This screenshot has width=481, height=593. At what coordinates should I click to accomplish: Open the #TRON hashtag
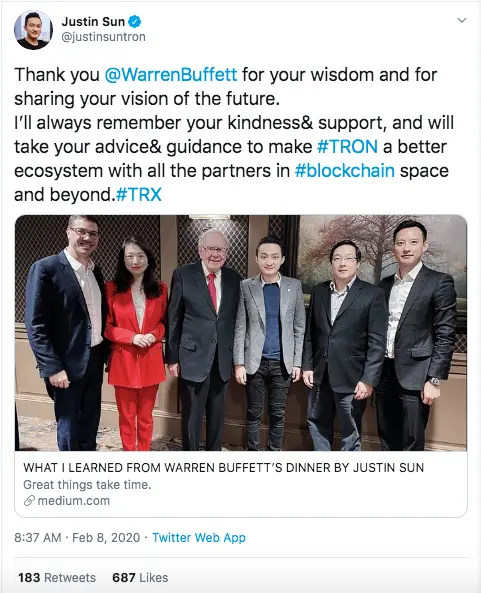(347, 147)
